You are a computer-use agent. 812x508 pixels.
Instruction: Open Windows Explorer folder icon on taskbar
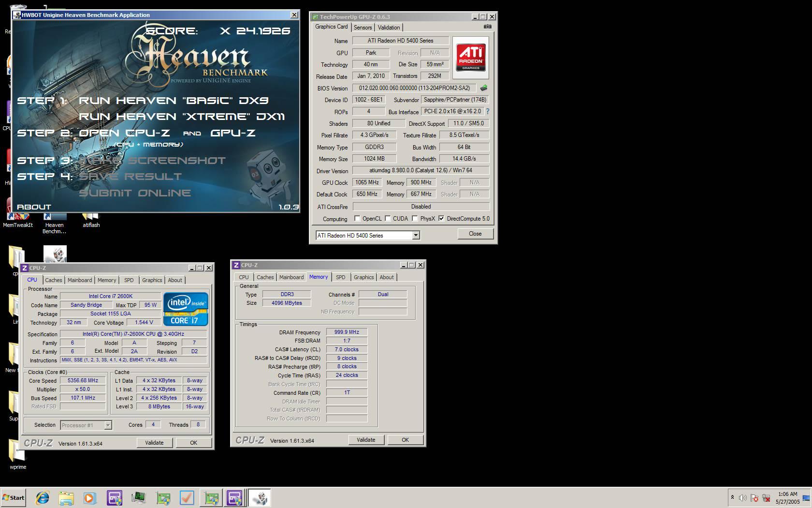(x=66, y=497)
